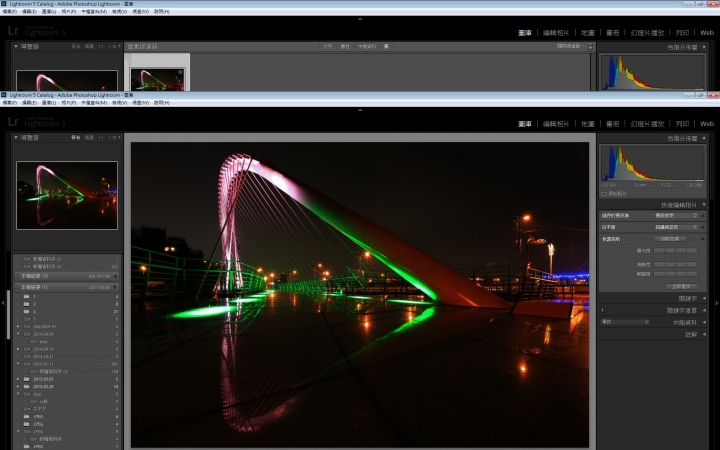Open the 白平衡 dropdown
The height and width of the screenshot is (450, 720).
tap(676, 227)
